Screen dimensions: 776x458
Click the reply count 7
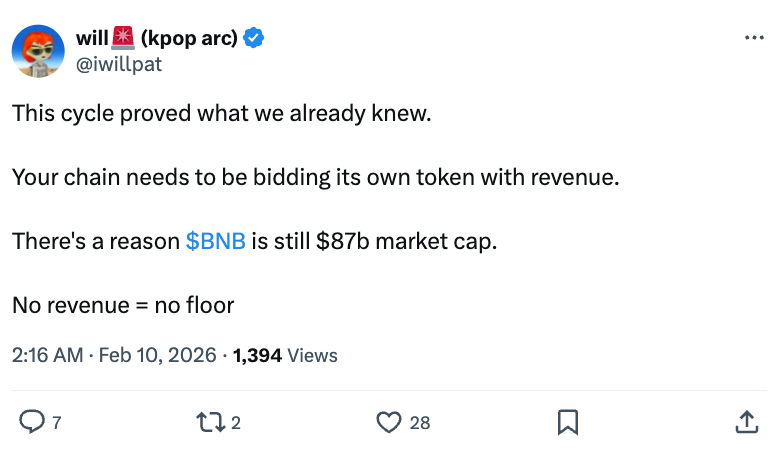[57, 423]
